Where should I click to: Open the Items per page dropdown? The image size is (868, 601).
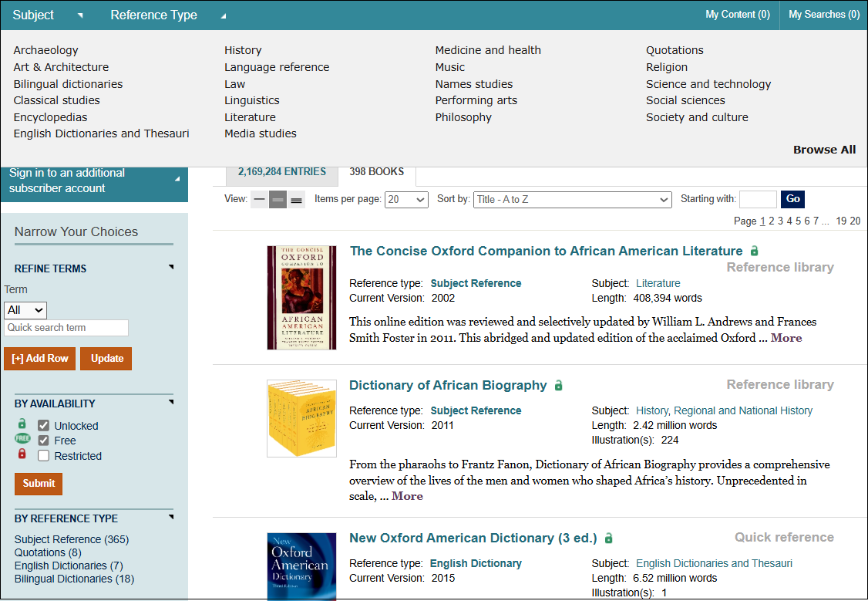[406, 200]
